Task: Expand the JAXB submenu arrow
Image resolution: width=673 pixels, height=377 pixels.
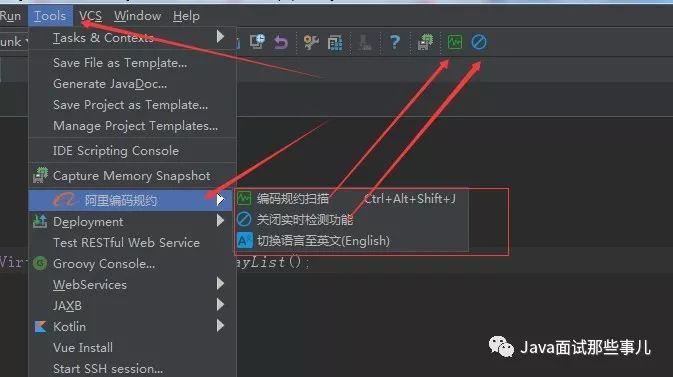Action: pyautogui.click(x=220, y=304)
